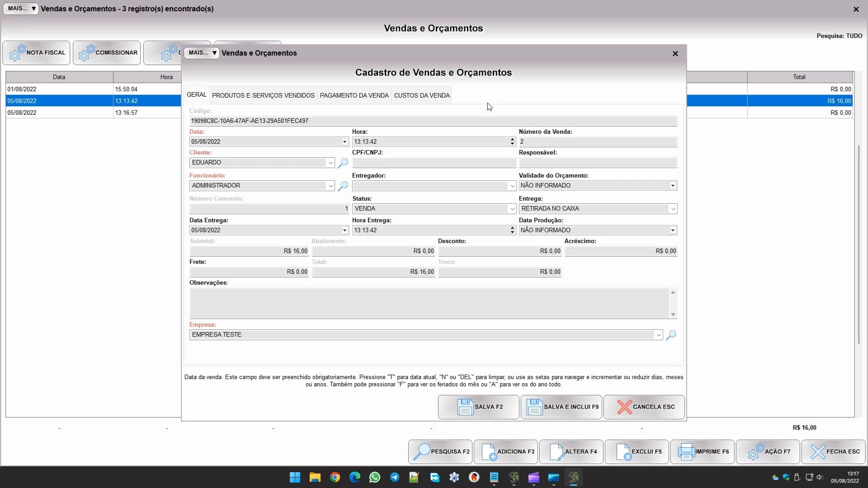This screenshot has height=488, width=868.
Task: Open the Pagamento da Venda tab
Action: coord(354,95)
